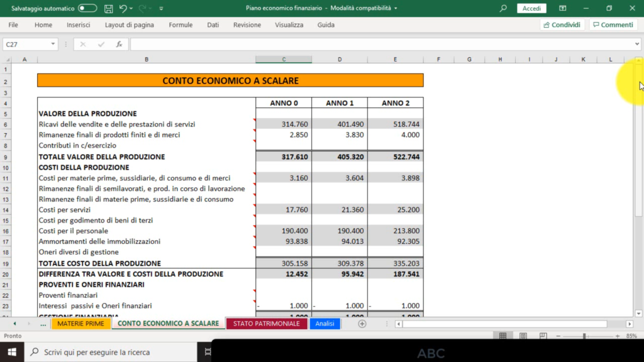This screenshot has width=644, height=362.
Task: Open the undo history dropdown arrow
Action: tap(131, 8)
